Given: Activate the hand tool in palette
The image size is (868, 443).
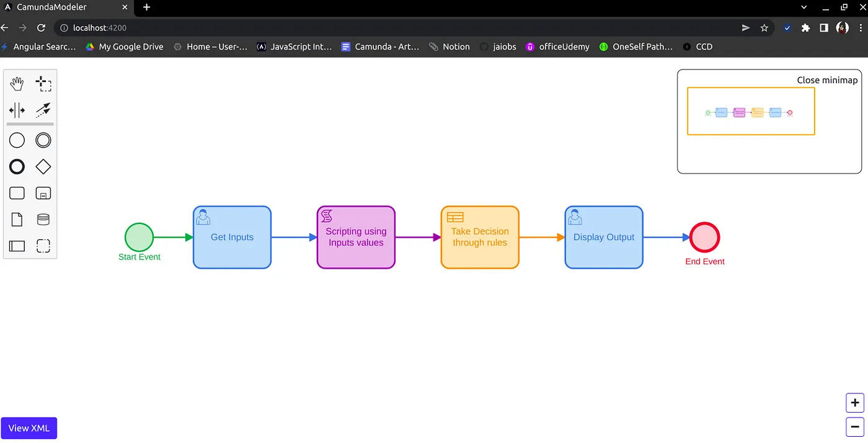Looking at the screenshot, I should (x=17, y=84).
